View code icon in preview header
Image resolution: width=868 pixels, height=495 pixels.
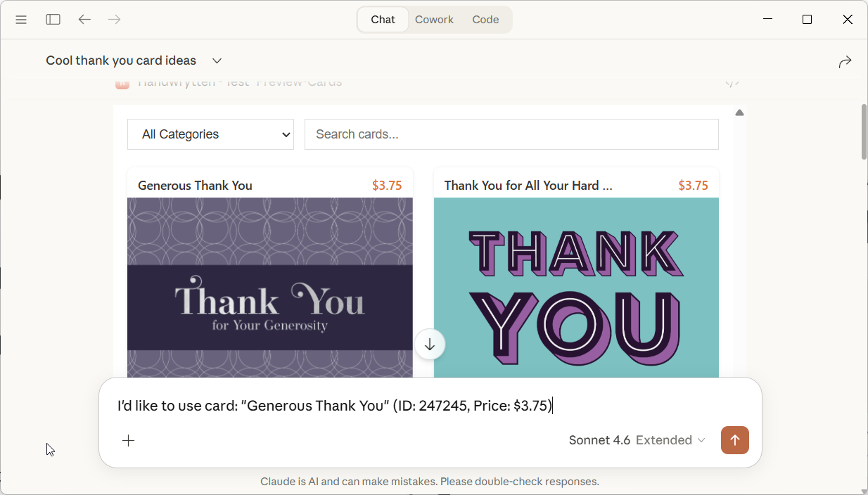pyautogui.click(x=732, y=83)
